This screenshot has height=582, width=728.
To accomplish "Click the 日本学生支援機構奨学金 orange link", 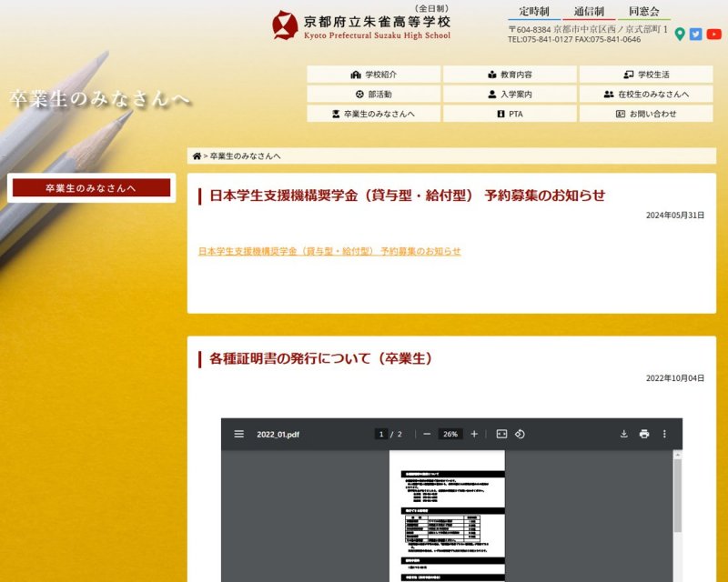I will coord(329,251).
